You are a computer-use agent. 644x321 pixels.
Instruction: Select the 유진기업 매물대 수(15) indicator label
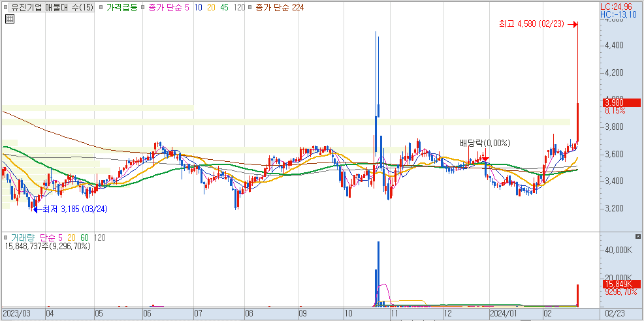coord(52,7)
